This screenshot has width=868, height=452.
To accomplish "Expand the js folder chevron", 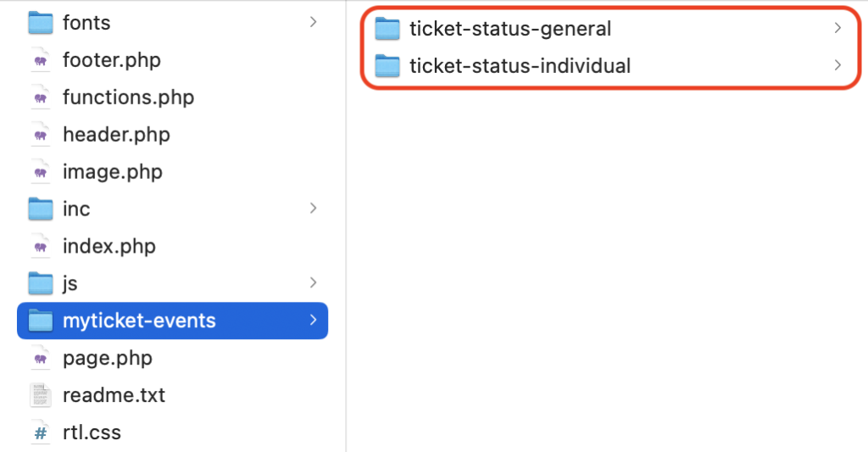I will (314, 282).
